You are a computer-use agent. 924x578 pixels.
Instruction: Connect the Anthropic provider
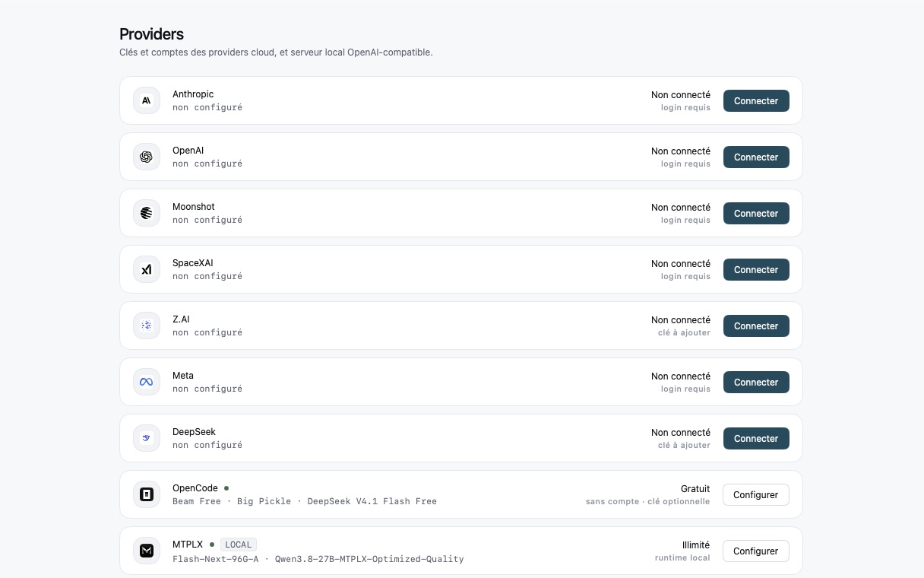click(x=756, y=100)
